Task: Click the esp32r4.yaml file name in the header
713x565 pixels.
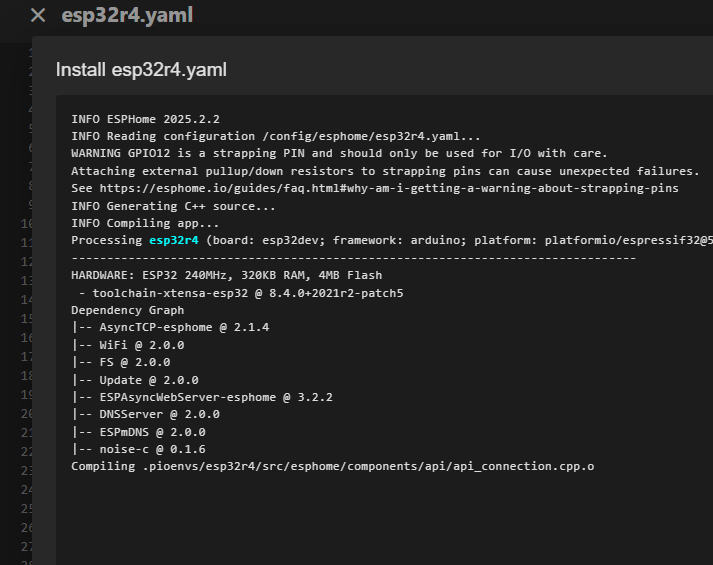Action: pos(127,16)
